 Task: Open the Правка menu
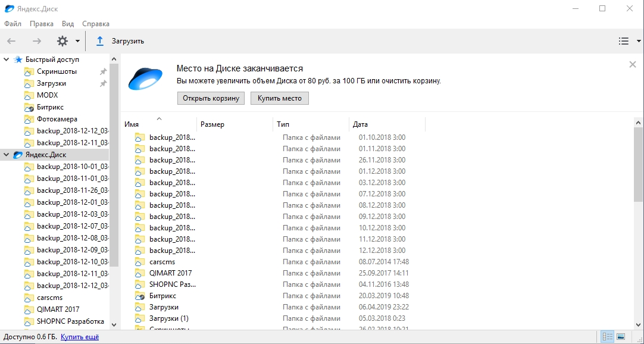[42, 24]
